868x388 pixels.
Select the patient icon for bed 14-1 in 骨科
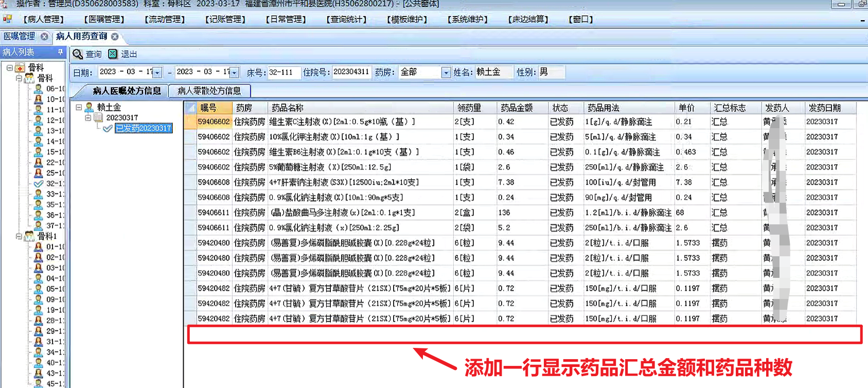pyautogui.click(x=39, y=141)
